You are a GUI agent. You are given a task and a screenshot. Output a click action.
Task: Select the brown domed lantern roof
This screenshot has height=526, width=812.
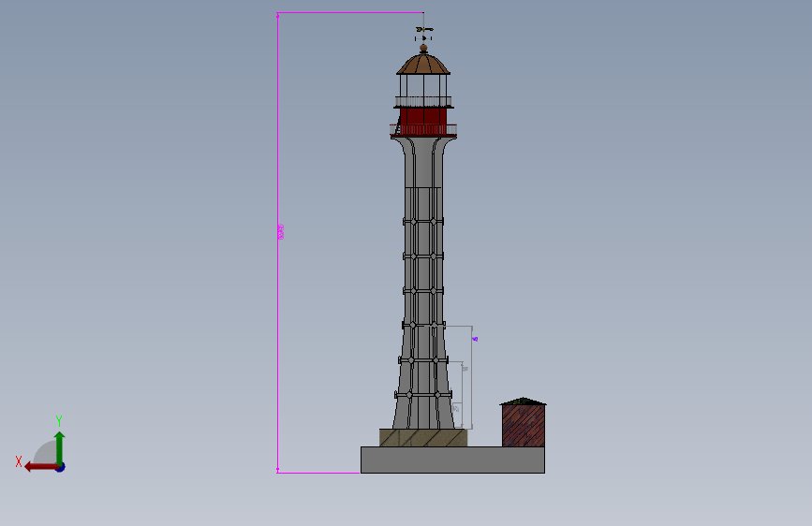[423, 65]
